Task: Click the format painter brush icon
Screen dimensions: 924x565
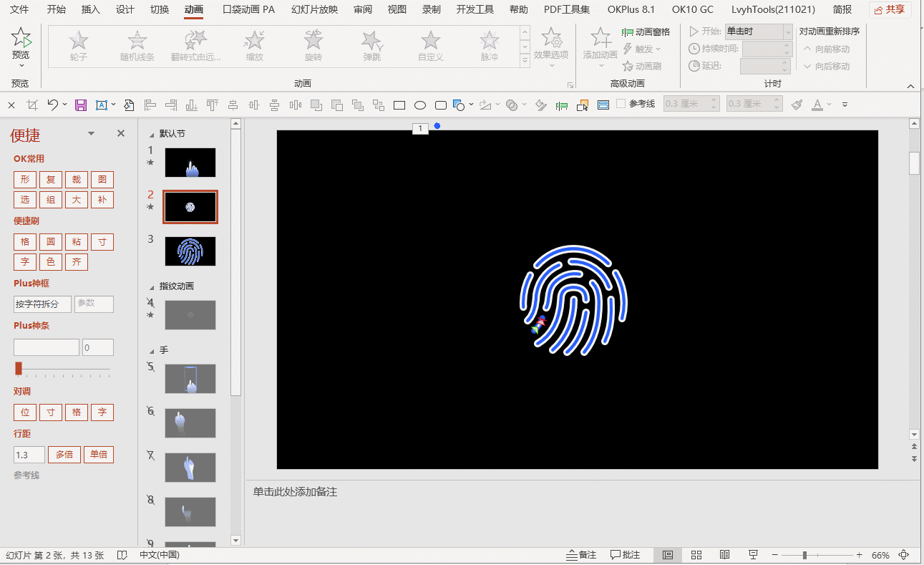Action: (x=797, y=105)
